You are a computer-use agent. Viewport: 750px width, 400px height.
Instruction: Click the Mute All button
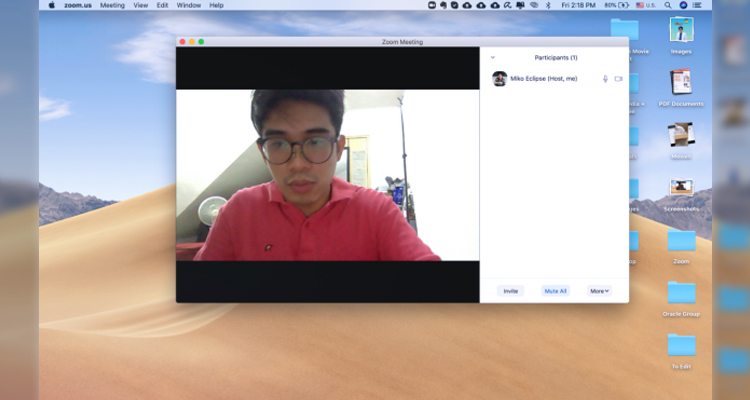coord(555,291)
